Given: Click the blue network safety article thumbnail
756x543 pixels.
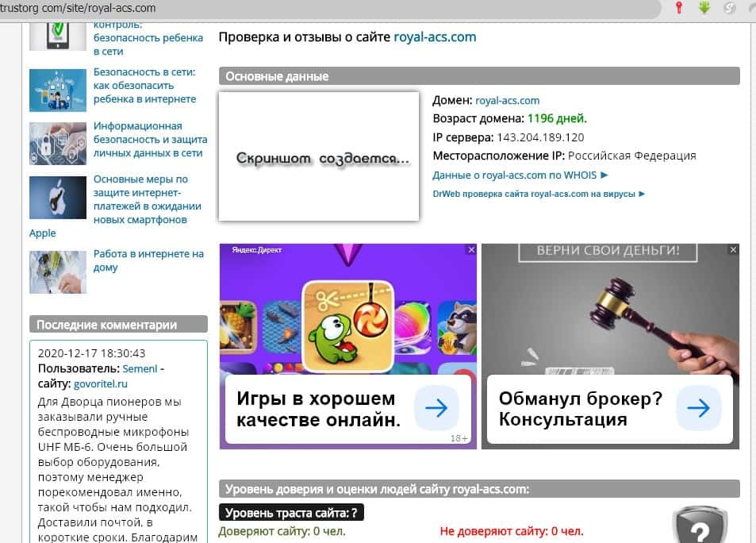Looking at the screenshot, I should (57, 90).
